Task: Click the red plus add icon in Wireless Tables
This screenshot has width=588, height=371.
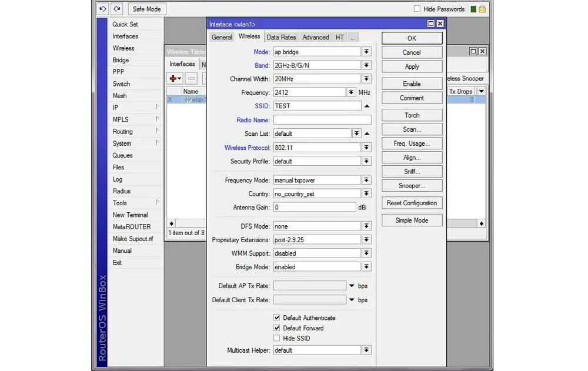Action: tap(175, 78)
